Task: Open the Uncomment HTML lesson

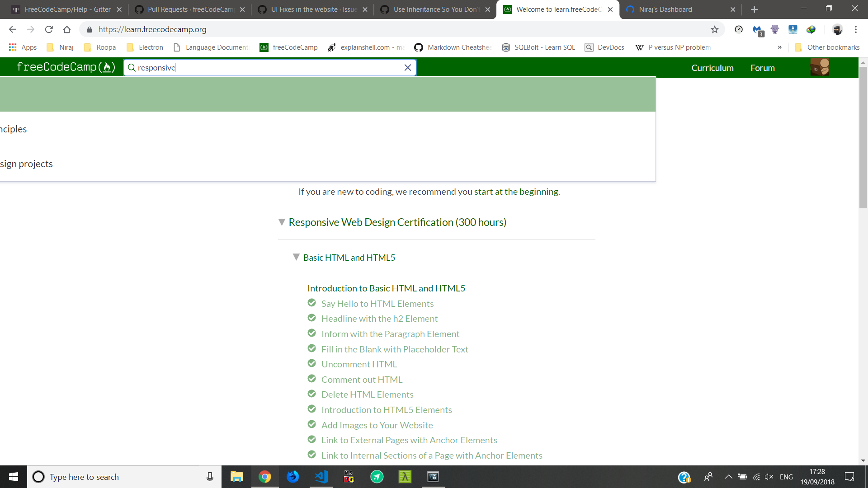Action: (x=359, y=364)
